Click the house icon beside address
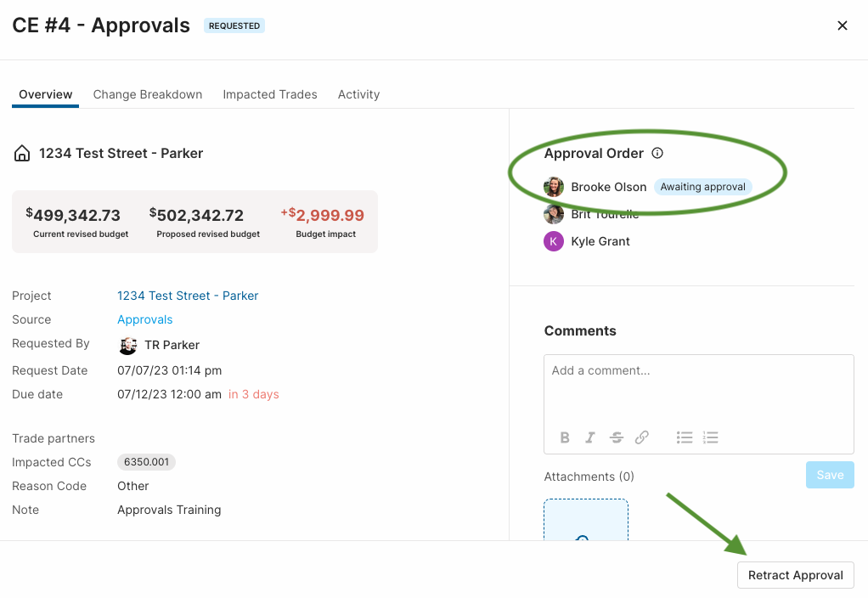 tap(22, 154)
